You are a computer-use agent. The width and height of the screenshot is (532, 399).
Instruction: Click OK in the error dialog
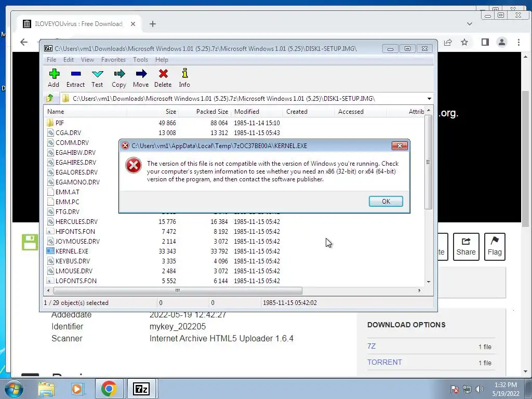(x=386, y=201)
